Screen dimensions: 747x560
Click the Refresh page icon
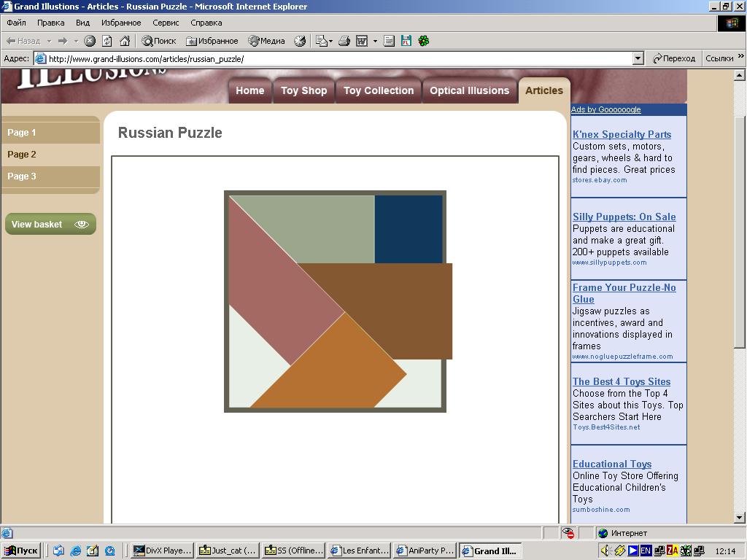pos(107,41)
